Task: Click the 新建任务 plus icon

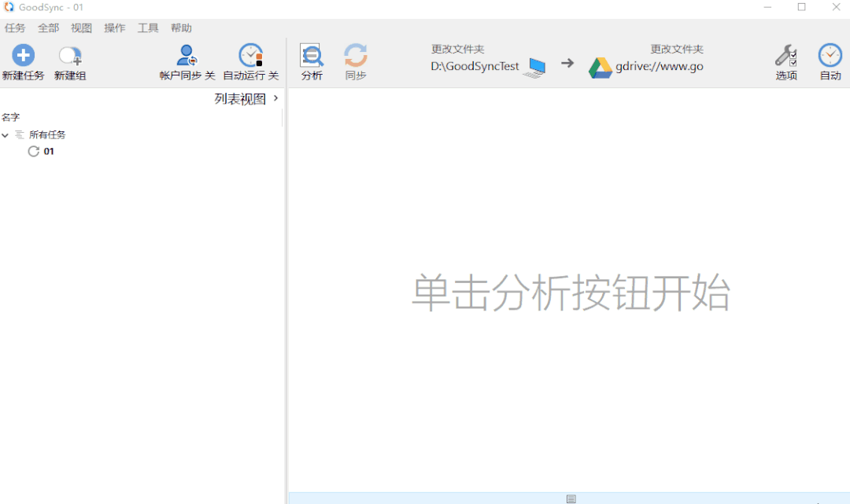Action: click(24, 56)
